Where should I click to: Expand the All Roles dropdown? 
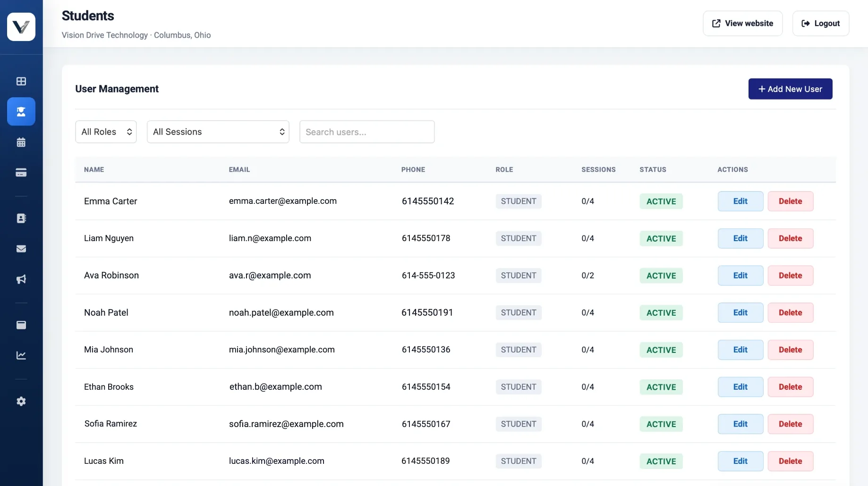pos(106,132)
